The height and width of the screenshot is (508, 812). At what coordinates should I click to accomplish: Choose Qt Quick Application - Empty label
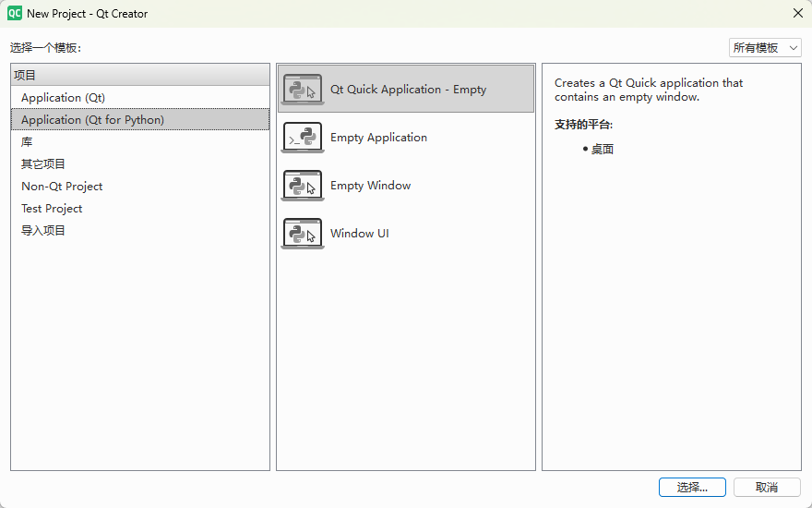click(x=408, y=90)
